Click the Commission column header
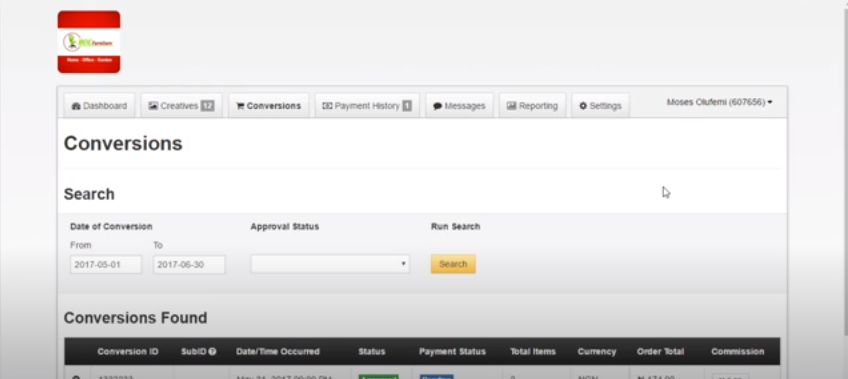 click(738, 351)
